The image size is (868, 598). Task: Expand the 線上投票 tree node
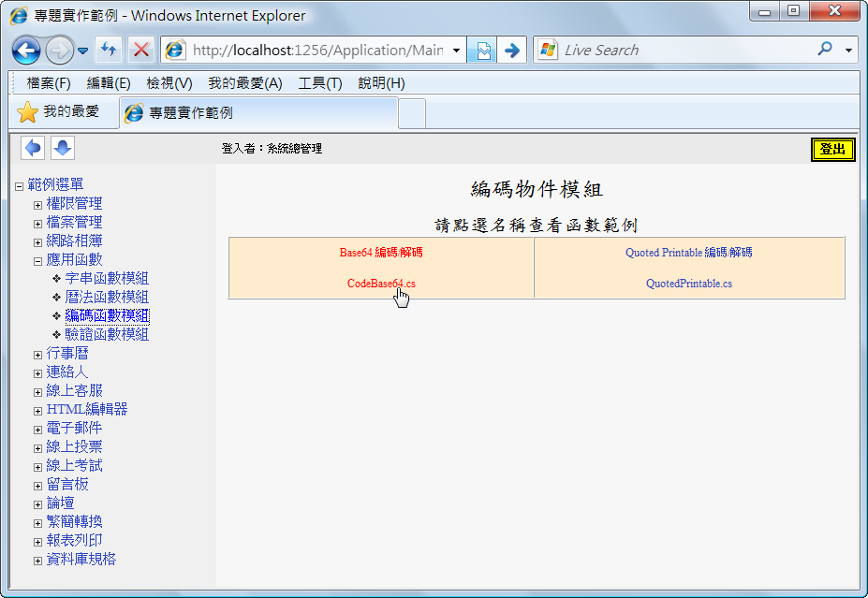(x=37, y=448)
